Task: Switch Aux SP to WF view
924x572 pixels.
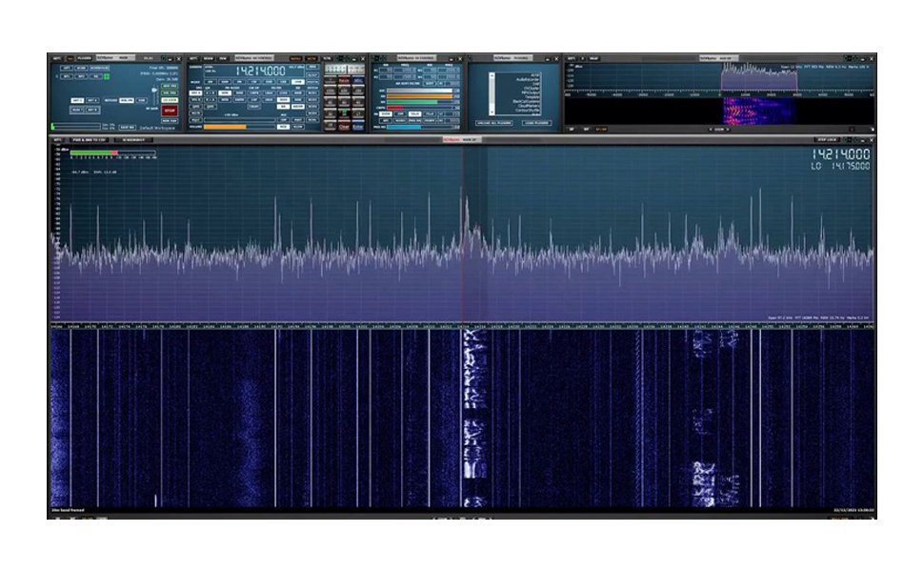Action: click(586, 129)
